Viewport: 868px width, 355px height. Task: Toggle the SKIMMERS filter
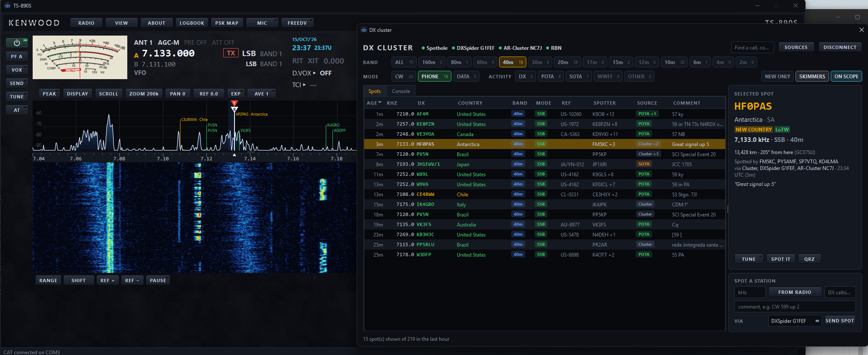tap(812, 76)
